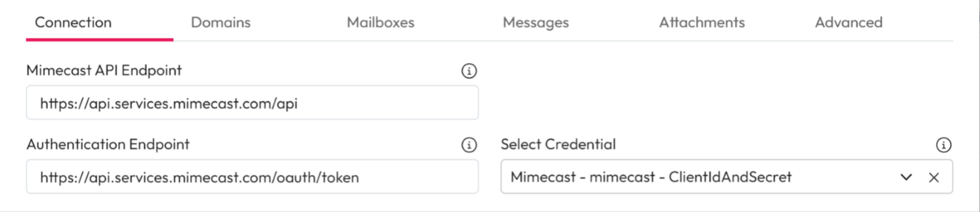Show info for Select Credential
Viewport: 980px width, 212px height.
(943, 145)
